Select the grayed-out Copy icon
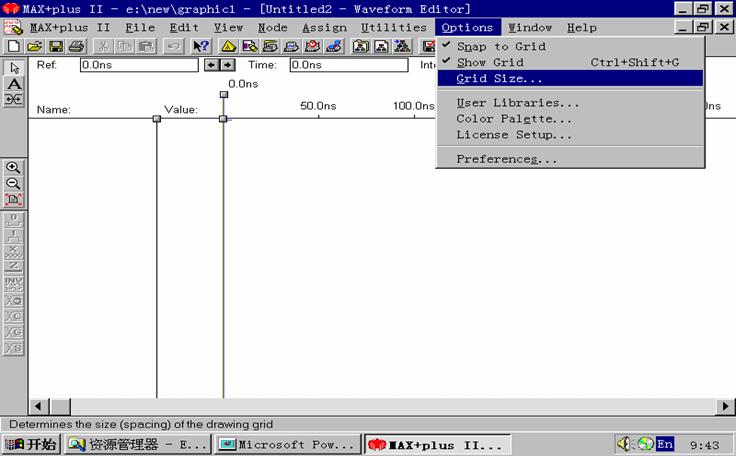This screenshot has width=736, height=456. (124, 46)
